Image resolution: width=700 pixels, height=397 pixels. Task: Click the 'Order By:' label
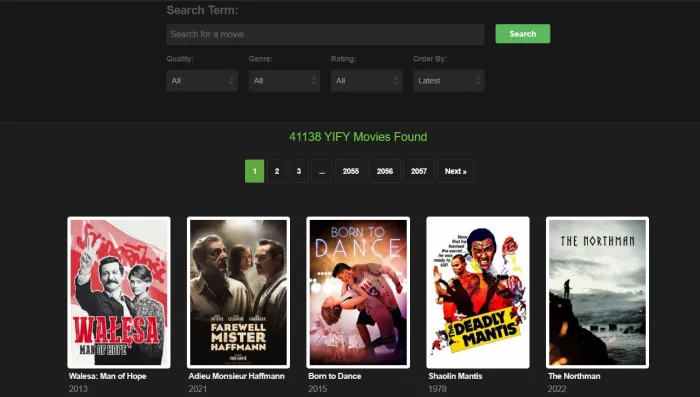(430, 59)
